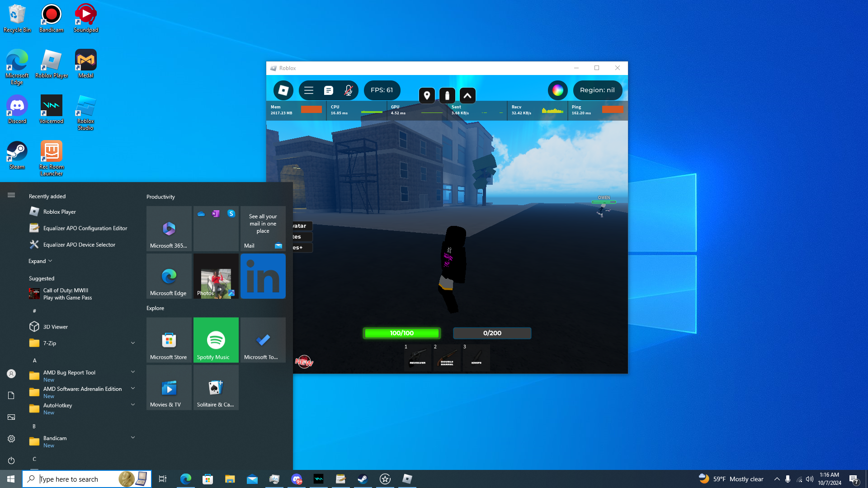Select the Revolver weapon slot
Viewport: 868px width, 488px height.
[x=417, y=357]
